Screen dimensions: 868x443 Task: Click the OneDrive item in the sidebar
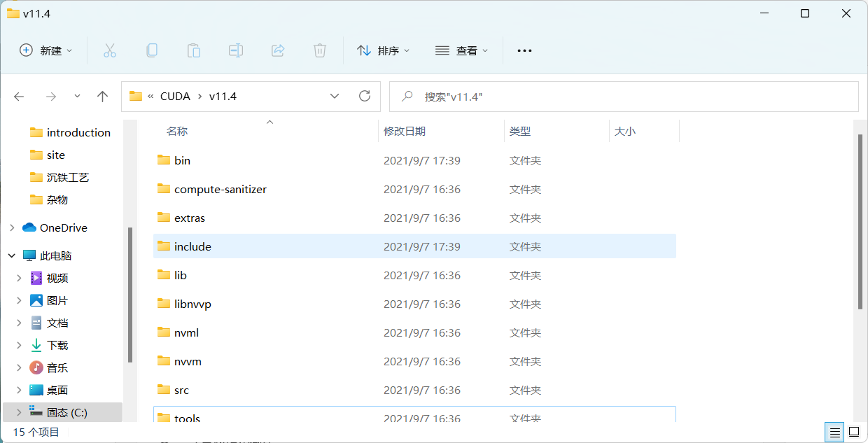pos(63,227)
